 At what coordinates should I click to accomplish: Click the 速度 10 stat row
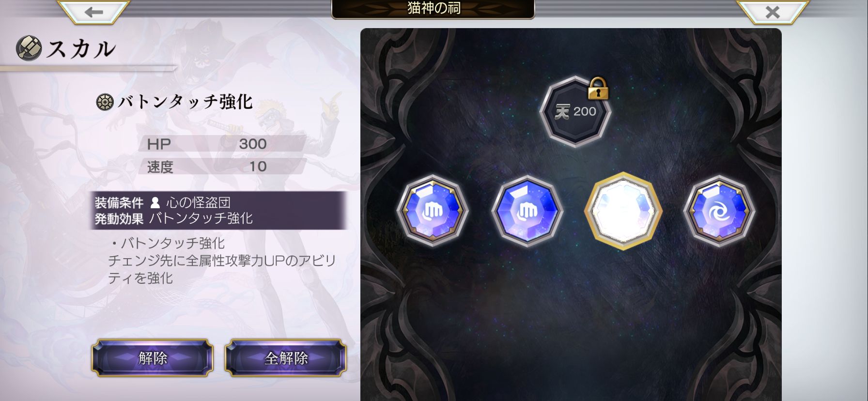[222, 167]
